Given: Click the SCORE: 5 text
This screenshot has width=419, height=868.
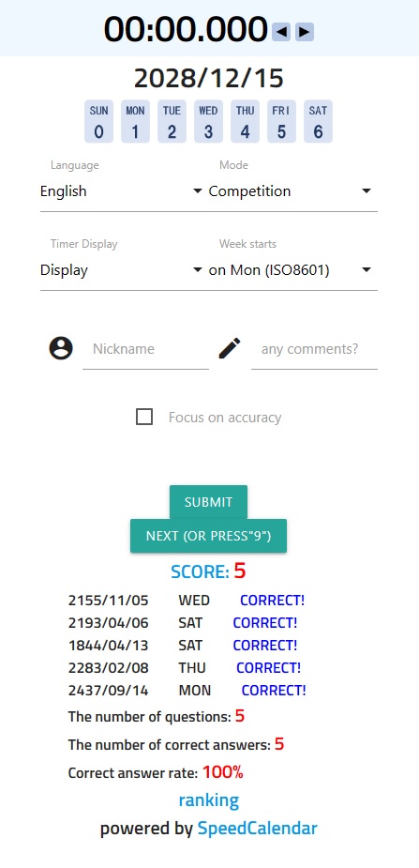Looking at the screenshot, I should coord(208,571).
